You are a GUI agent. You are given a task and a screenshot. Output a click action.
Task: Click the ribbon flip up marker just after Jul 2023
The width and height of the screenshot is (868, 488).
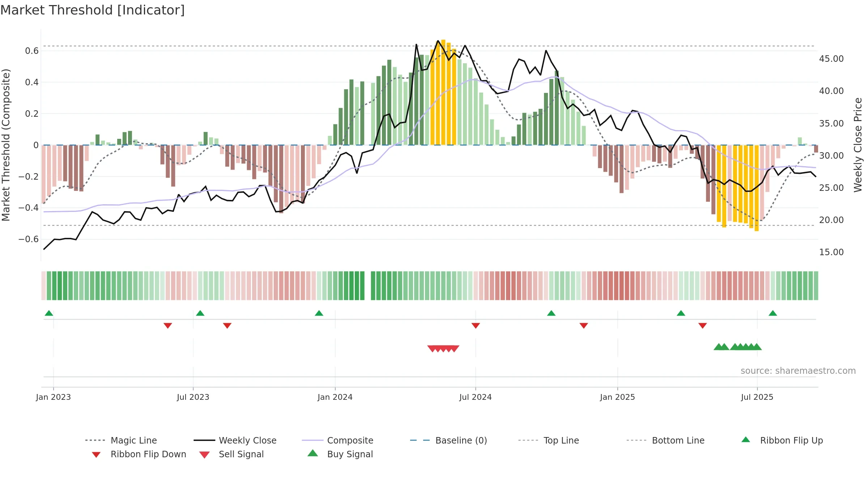(x=200, y=313)
